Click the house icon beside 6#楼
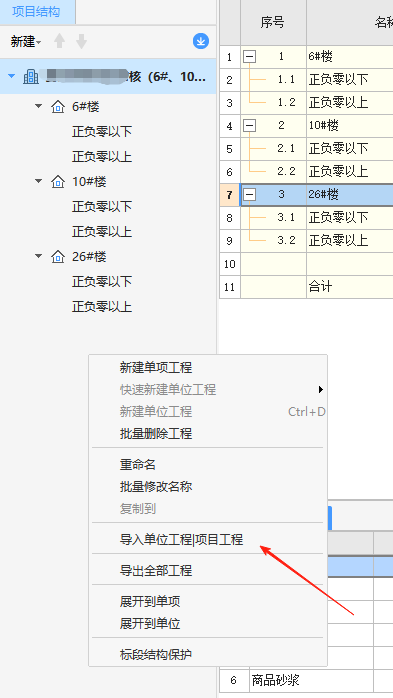The image size is (393, 698). pyautogui.click(x=58, y=107)
